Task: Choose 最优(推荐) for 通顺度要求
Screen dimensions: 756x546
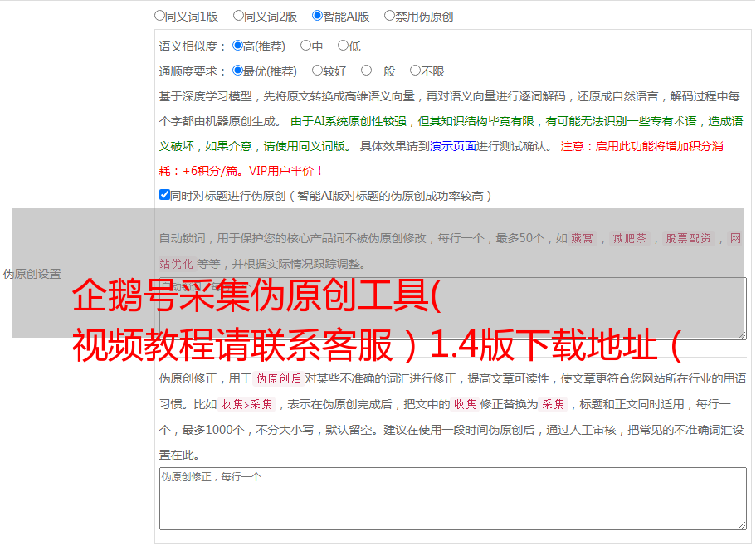Action: 237,71
